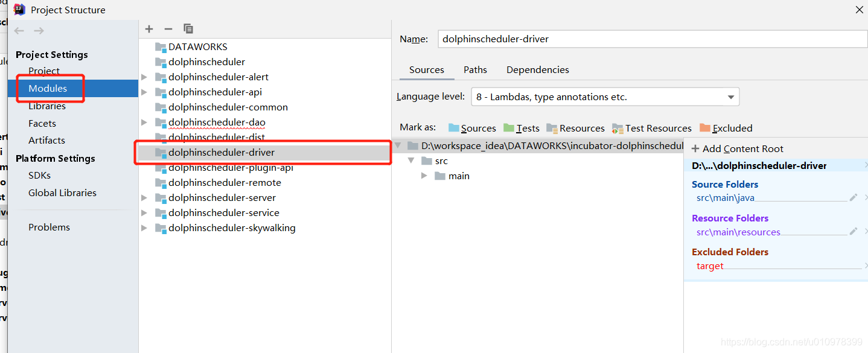Open Facets in Project Settings

[x=42, y=123]
